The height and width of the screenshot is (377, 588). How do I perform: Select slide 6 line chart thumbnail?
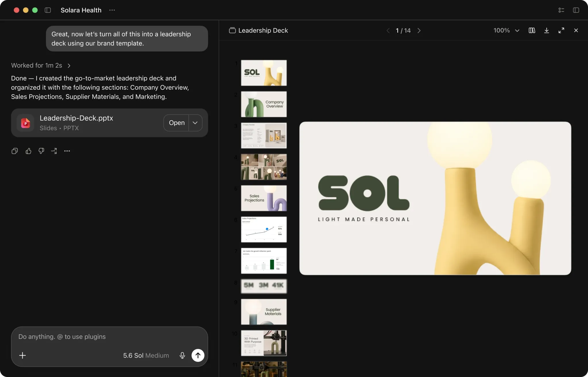point(264,230)
